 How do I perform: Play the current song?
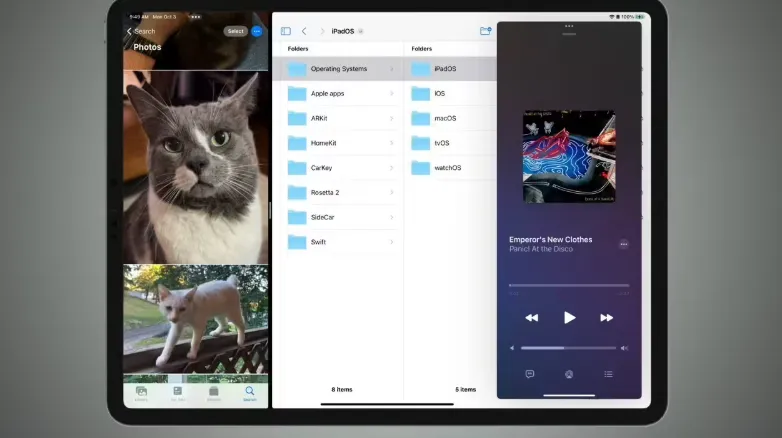pyautogui.click(x=569, y=318)
